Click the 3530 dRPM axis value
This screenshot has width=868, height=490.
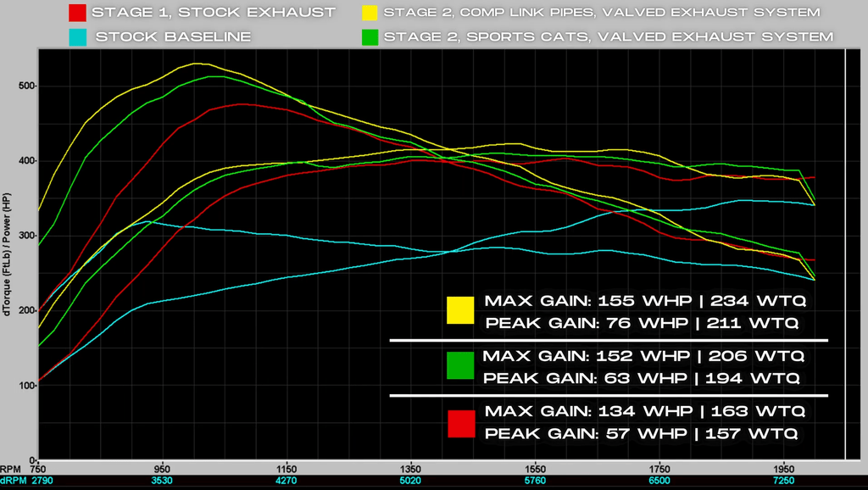point(162,481)
